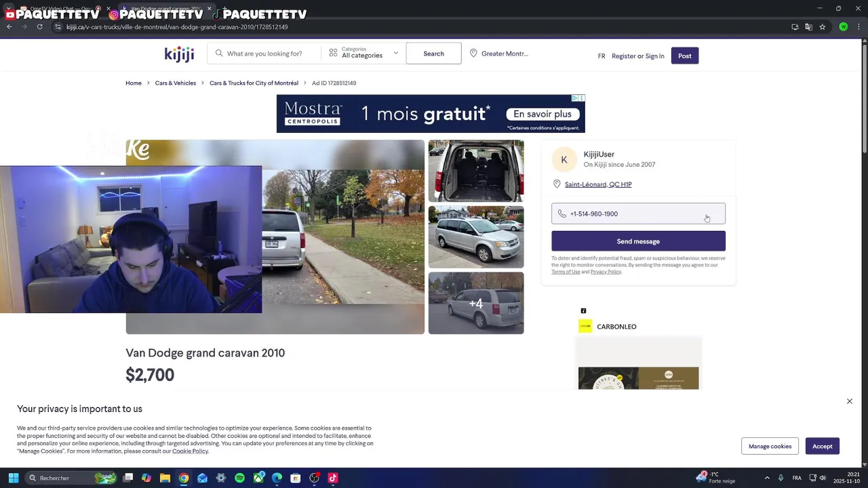Open Cars & Trucks for City of Montréal breadcrumb
This screenshot has height=488, width=868.
[x=254, y=83]
